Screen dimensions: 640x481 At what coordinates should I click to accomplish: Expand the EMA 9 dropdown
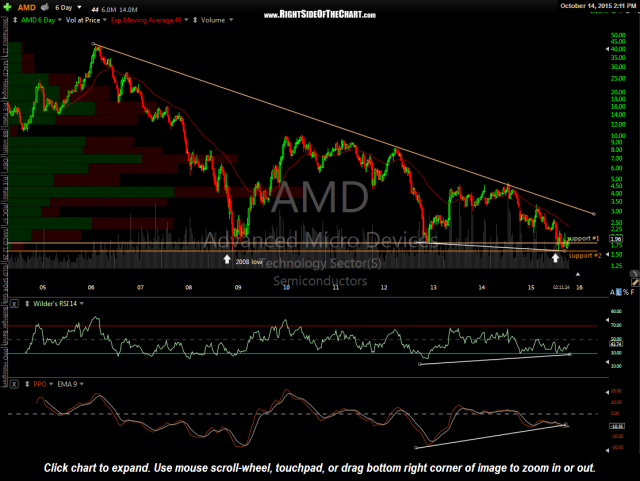(x=82, y=384)
